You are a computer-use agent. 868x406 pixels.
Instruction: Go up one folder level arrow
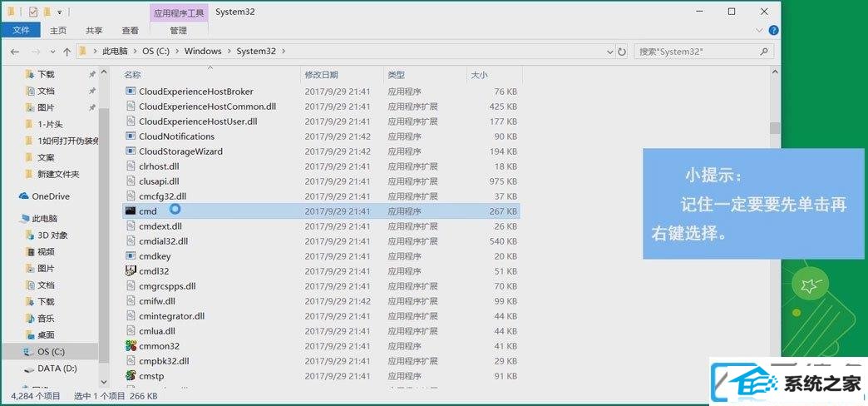point(67,52)
